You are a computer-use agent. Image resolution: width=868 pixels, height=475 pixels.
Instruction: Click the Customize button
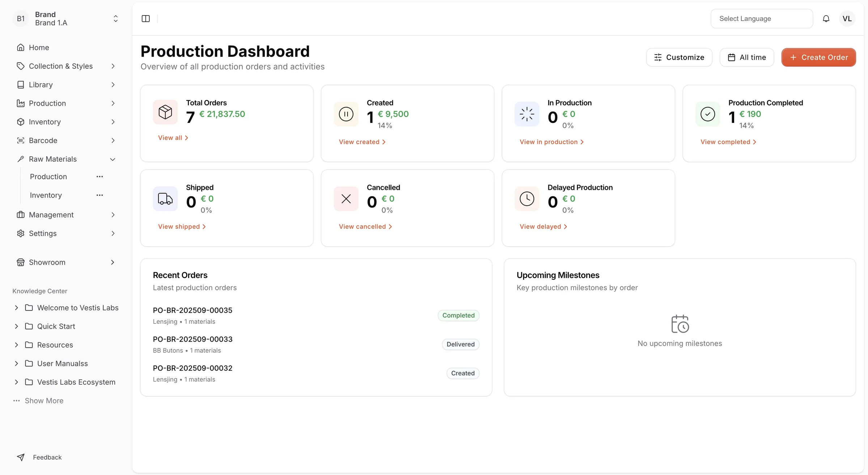click(679, 57)
